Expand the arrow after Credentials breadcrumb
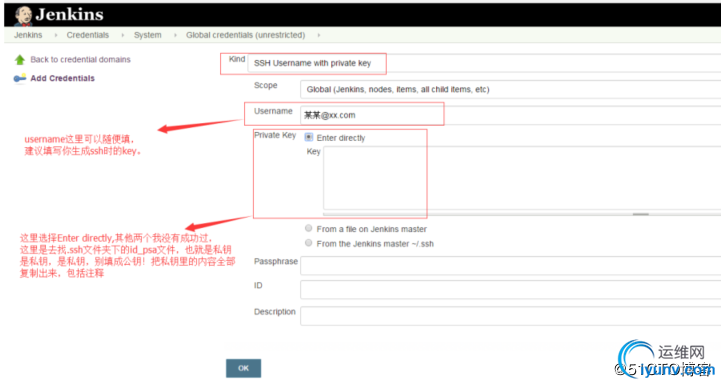721x386 pixels. [x=123, y=35]
